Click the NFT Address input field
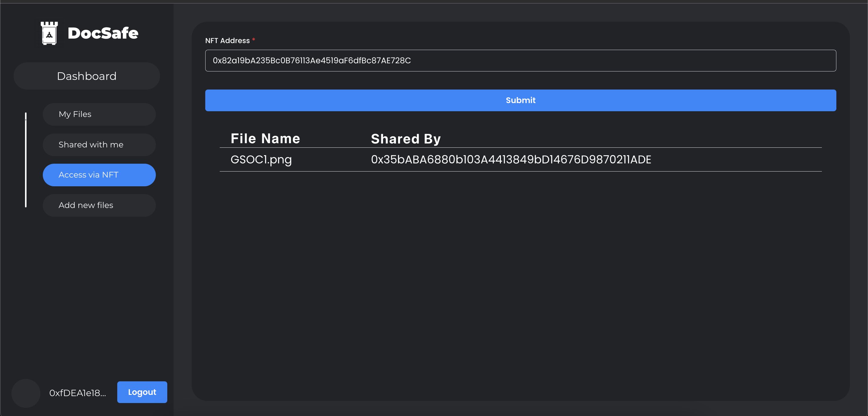The height and width of the screenshot is (416, 868). 520,61
